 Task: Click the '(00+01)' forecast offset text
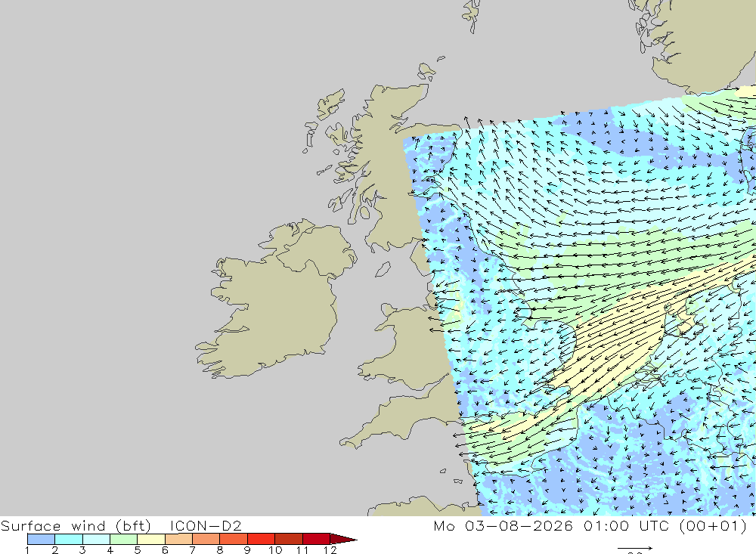pyautogui.click(x=714, y=526)
